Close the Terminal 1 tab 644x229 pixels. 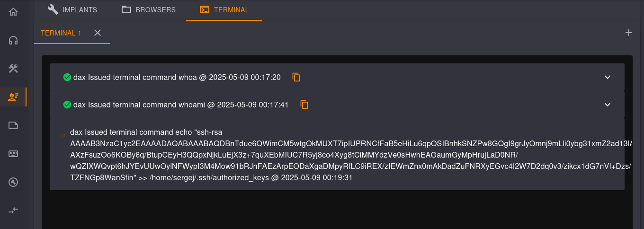click(98, 33)
